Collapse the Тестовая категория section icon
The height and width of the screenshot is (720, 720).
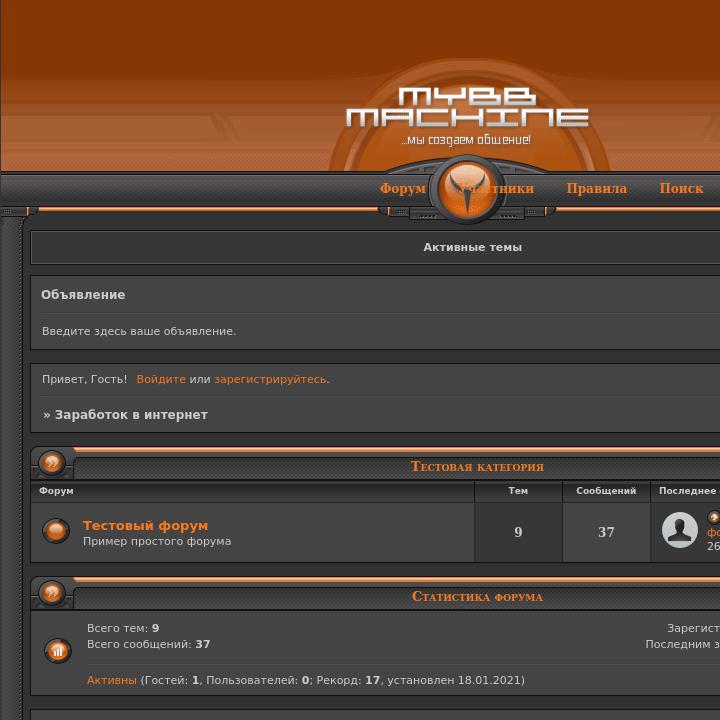coord(52,462)
